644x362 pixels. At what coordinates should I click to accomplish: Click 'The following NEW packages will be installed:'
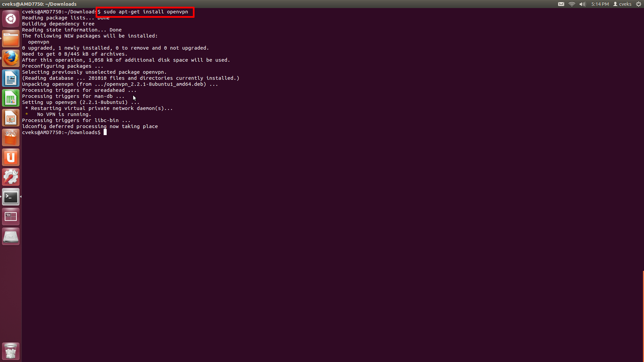(x=90, y=36)
